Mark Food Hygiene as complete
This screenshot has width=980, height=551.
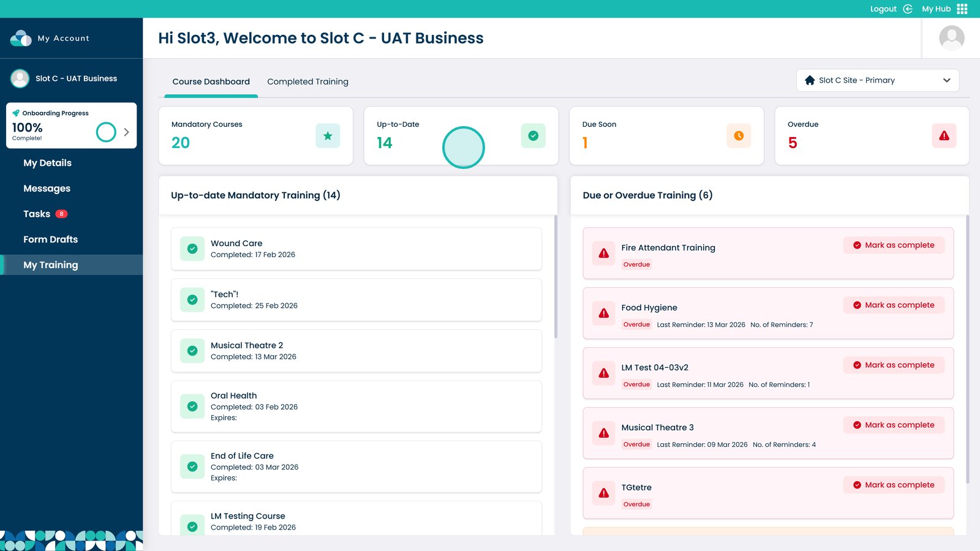894,305
